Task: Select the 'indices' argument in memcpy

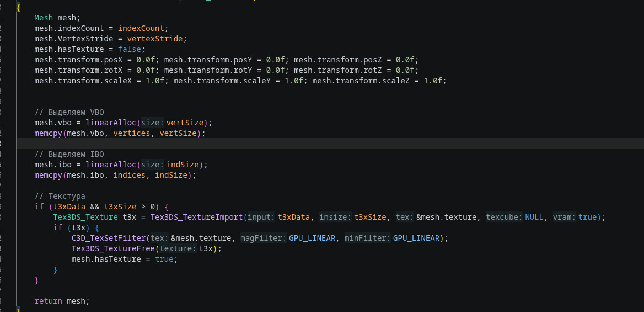Action: pyautogui.click(x=130, y=175)
